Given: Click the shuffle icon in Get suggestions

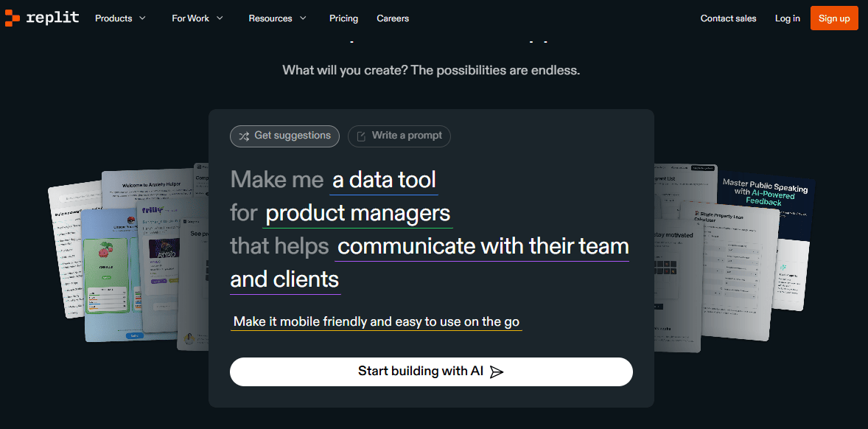Looking at the screenshot, I should (x=244, y=136).
